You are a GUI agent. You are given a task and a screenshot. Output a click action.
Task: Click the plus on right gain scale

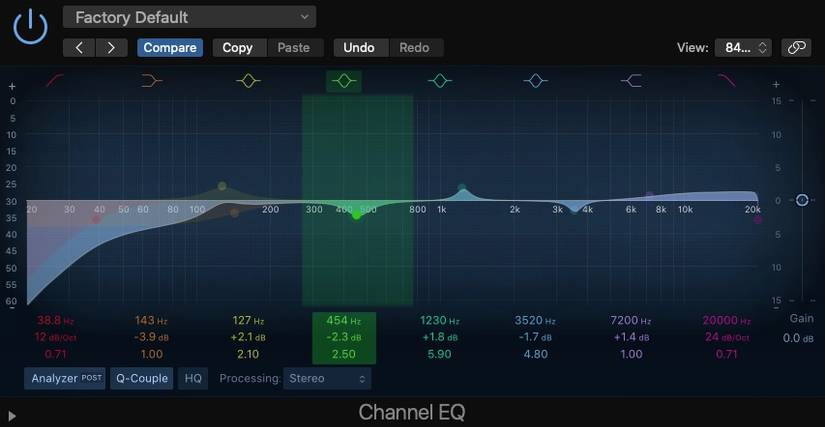point(776,84)
